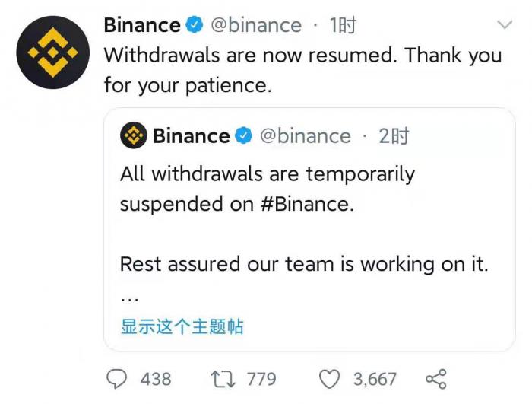Viewport: 532px width, 404px height.
Task: Open the share icon menu
Action: (x=435, y=378)
